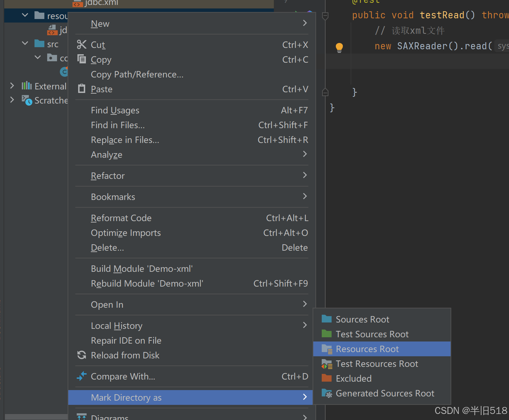Click Delete... menu item
This screenshot has width=509, height=420.
click(x=192, y=247)
